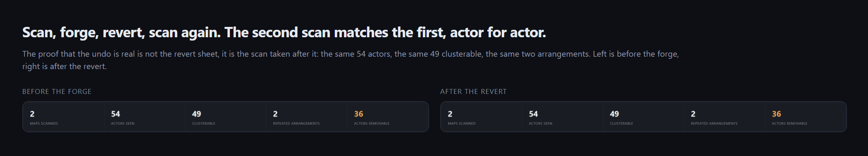The image size is (868, 156).
Task: Select the BEFORE THE FORGE section label
Action: click(57, 91)
